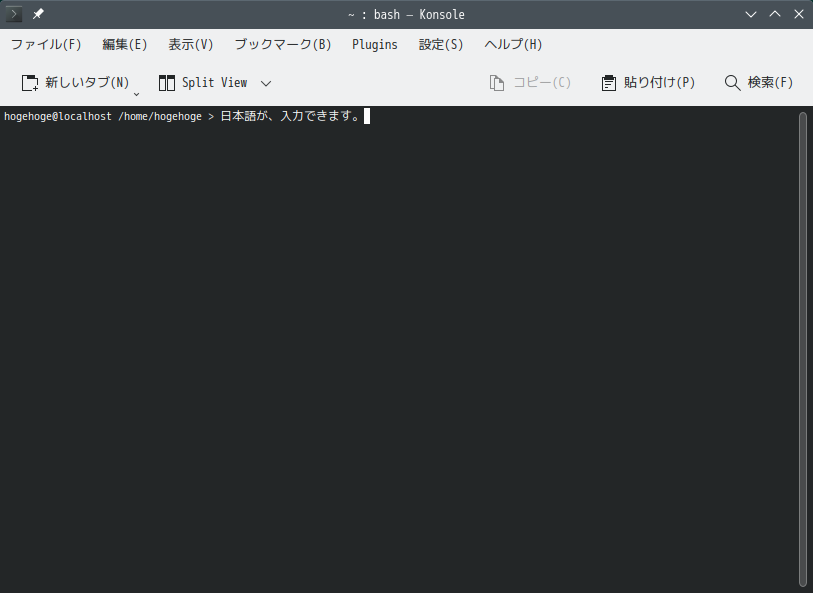Screen dimensions: 813x593
Task: Click the typed text 日本語が、入力できます。
Action: tap(291, 116)
